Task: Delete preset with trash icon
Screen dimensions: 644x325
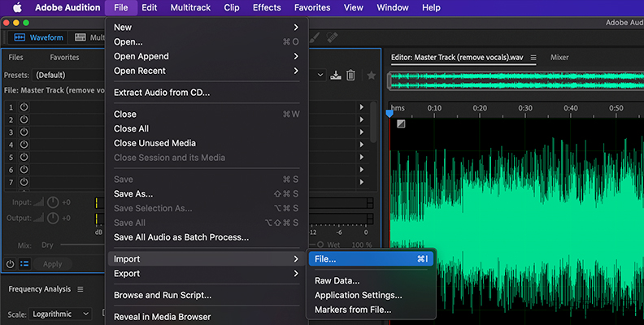Action: pos(350,75)
